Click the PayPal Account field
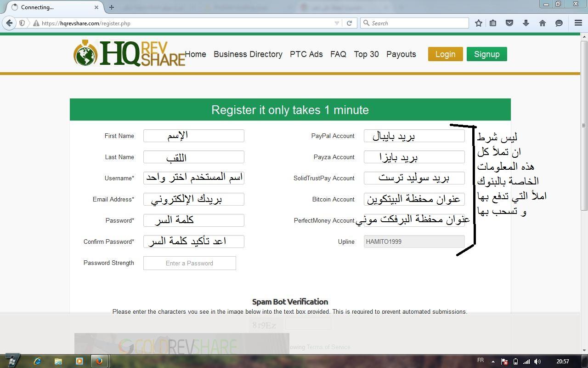Image resolution: width=588 pixels, height=368 pixels. [414, 136]
